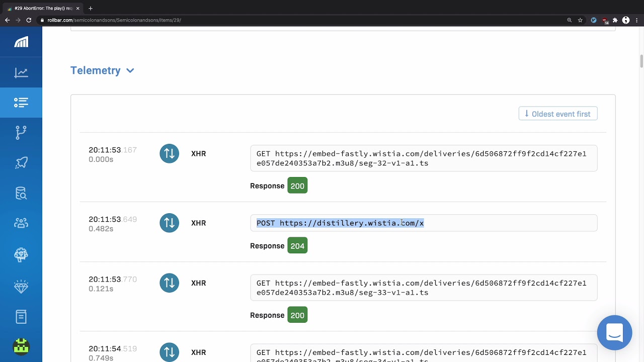The width and height of the screenshot is (644, 362).
Task: Open the Rollbar logo home icon
Action: (x=21, y=42)
